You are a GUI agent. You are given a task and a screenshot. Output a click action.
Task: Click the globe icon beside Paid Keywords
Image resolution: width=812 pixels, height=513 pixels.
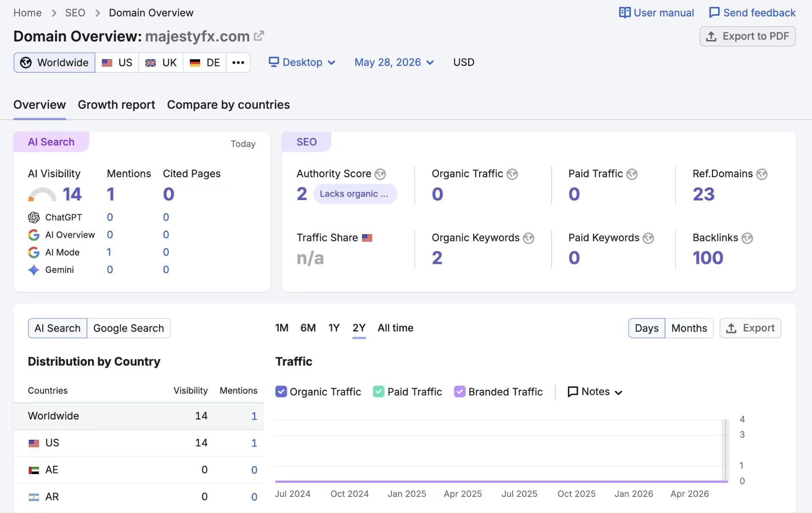[648, 238]
